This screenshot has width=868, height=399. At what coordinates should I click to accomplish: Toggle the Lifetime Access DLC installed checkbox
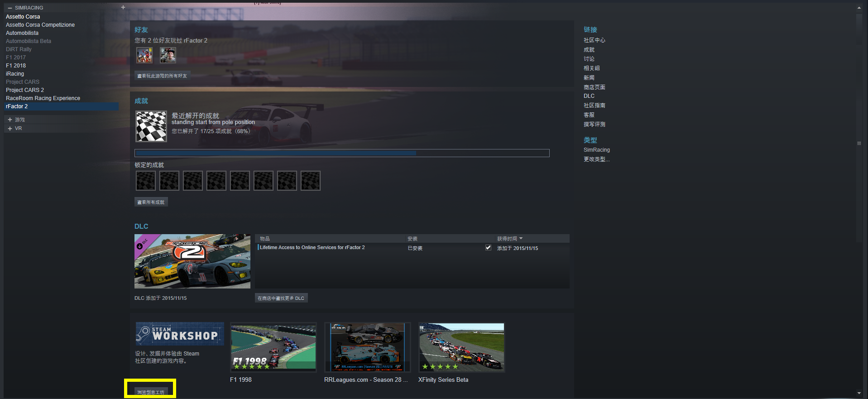pyautogui.click(x=488, y=247)
